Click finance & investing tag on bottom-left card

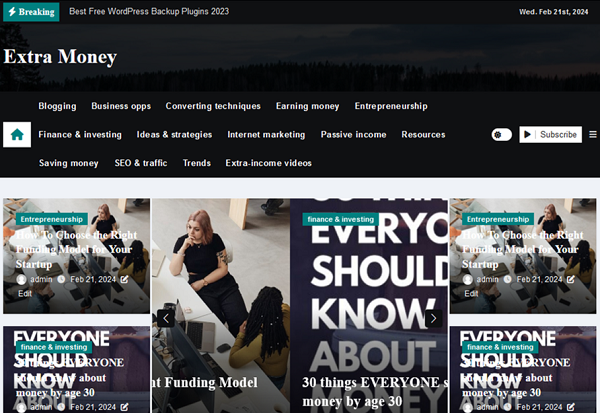pyautogui.click(x=54, y=347)
